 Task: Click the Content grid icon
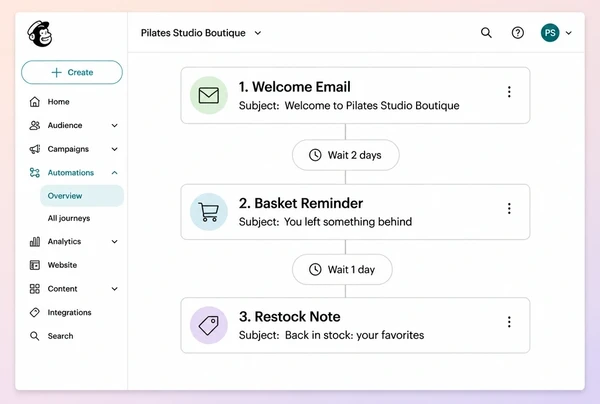[x=35, y=289]
